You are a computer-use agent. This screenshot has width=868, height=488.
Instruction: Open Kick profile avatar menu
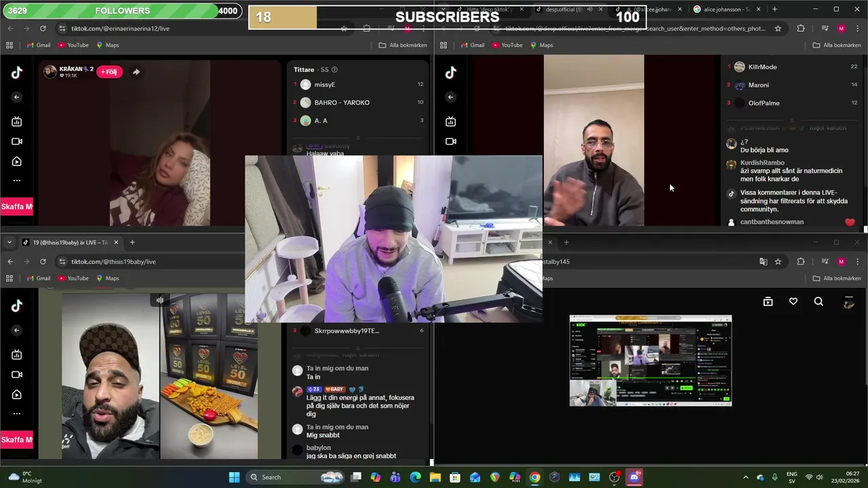pyautogui.click(x=848, y=302)
